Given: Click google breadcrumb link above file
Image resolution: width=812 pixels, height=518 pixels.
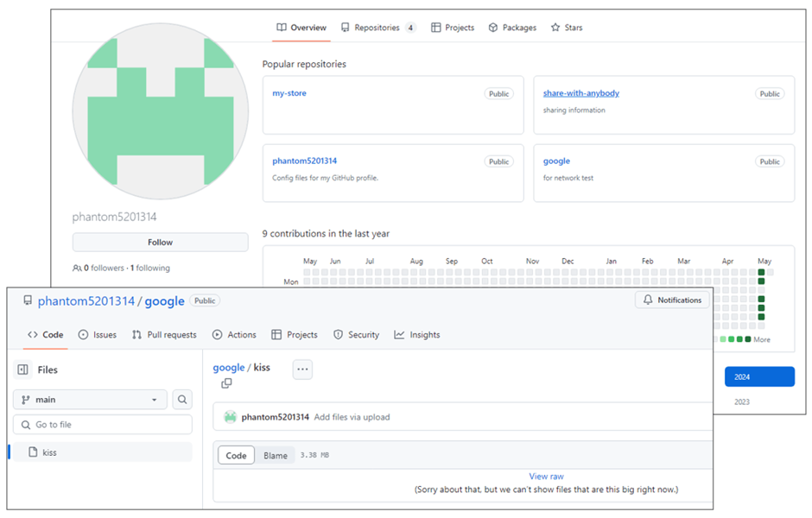Looking at the screenshot, I should tap(228, 368).
